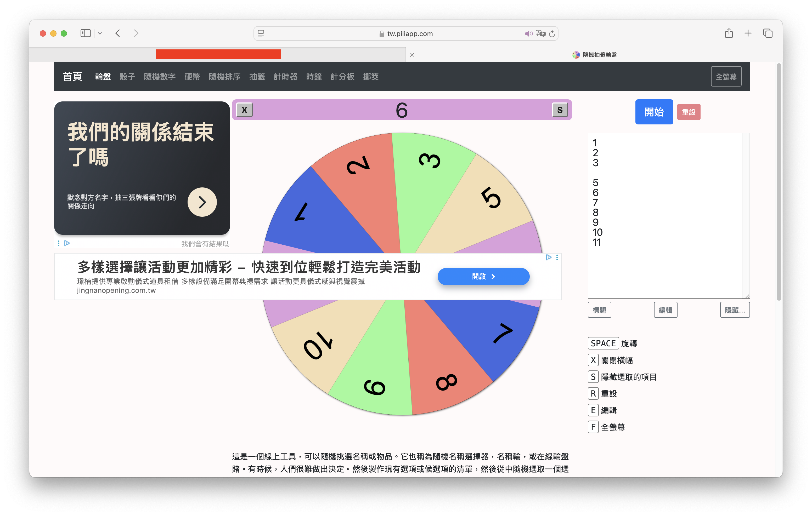Click the red 重設 reset button
The width and height of the screenshot is (812, 516).
click(x=689, y=112)
